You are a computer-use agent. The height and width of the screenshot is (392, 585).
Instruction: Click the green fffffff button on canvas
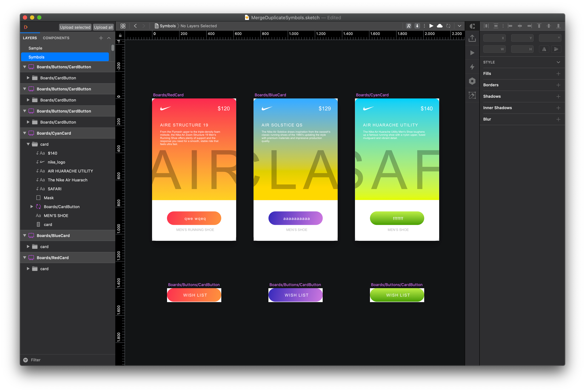[397, 218]
